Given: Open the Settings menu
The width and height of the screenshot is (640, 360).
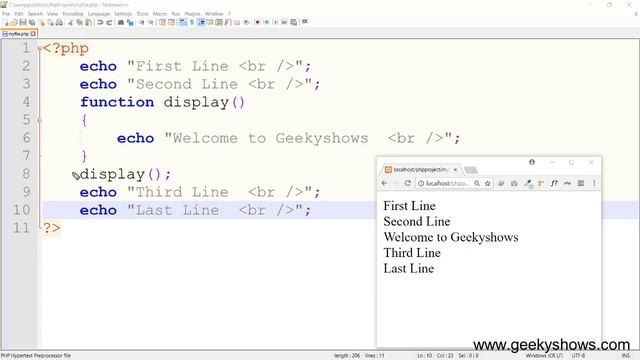Looking at the screenshot, I should coord(123,14).
